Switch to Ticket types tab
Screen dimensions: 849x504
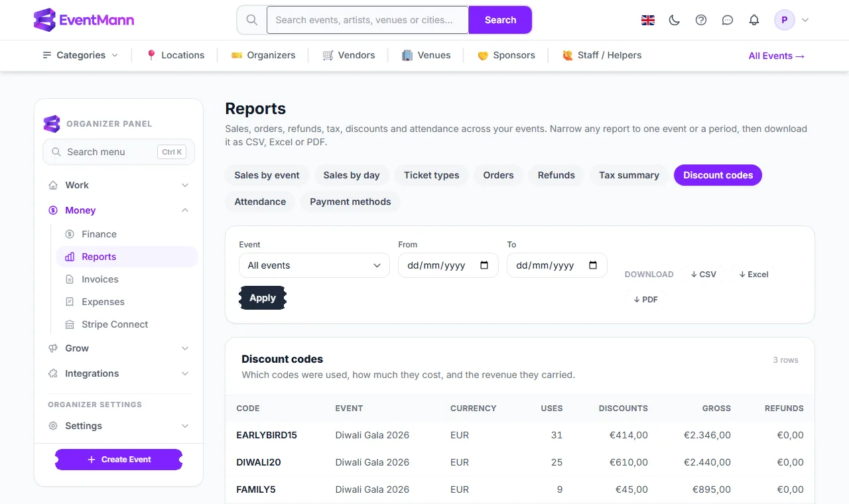[432, 175]
